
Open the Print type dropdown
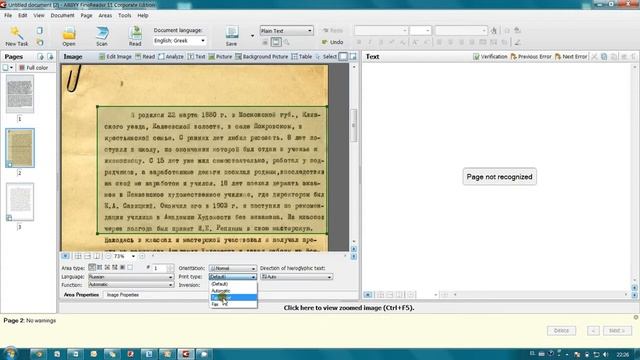[x=233, y=277]
